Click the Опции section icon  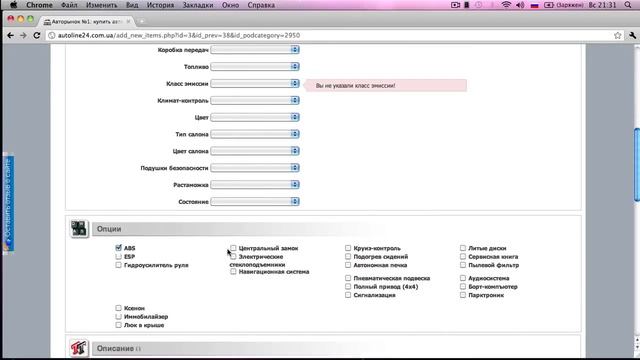[x=79, y=229]
